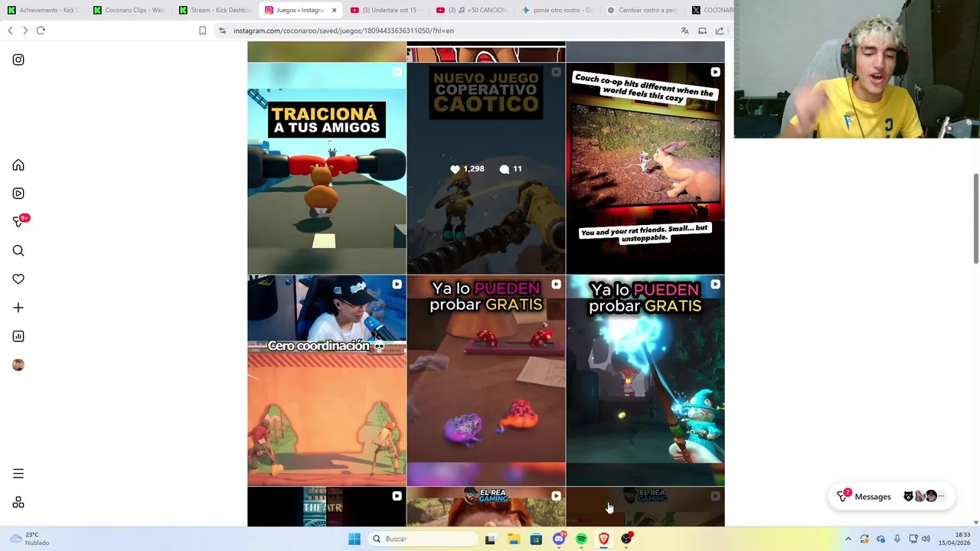Switch to Cambiar rostro a persona tab
Screen dimensions: 980x551
click(x=643, y=10)
